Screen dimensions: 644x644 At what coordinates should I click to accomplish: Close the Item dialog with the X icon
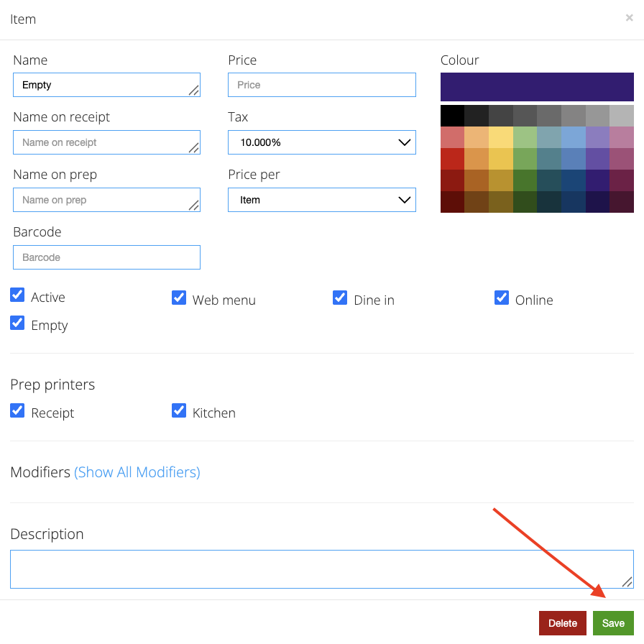pos(629,18)
